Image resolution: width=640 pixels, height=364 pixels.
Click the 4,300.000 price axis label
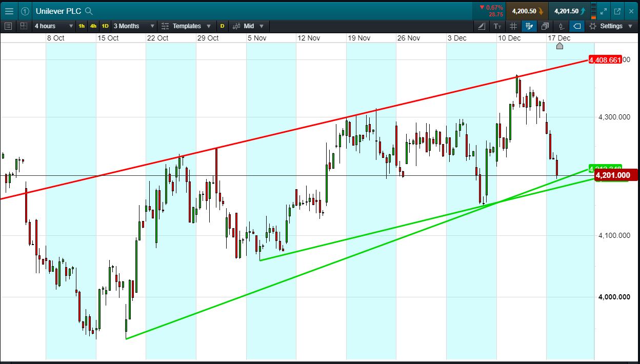click(x=614, y=117)
